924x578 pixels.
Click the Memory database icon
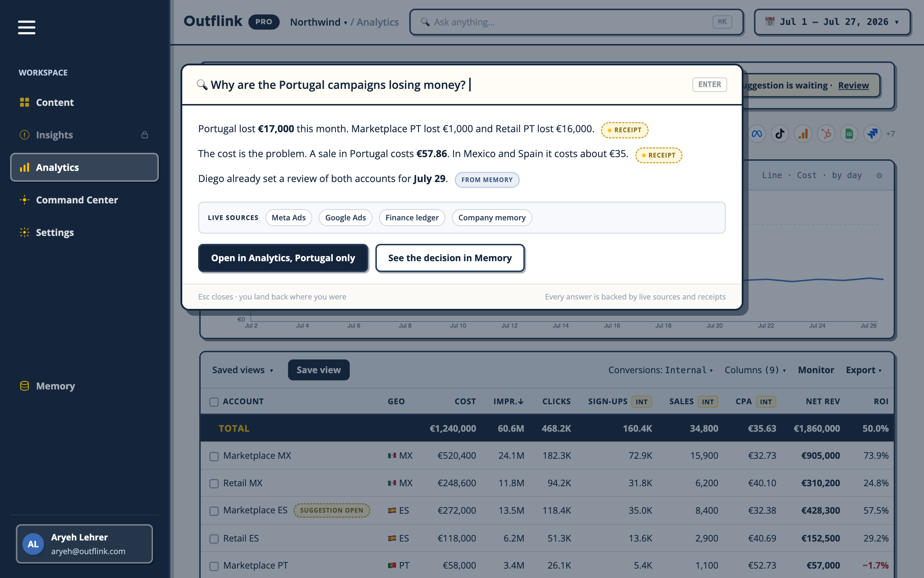click(x=25, y=386)
